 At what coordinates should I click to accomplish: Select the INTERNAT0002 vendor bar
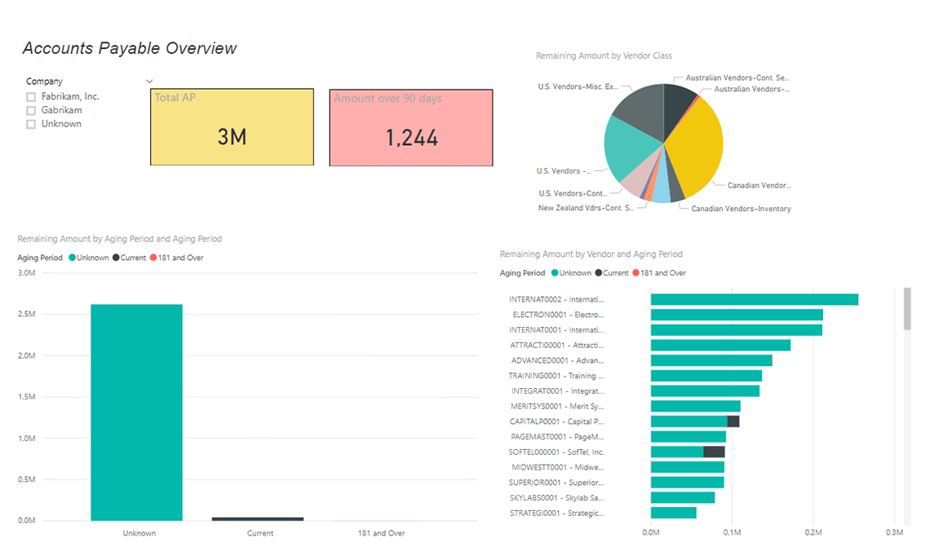(755, 299)
